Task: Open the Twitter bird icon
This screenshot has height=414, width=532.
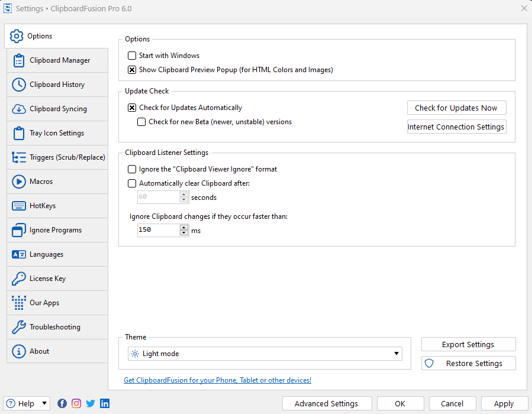Action: pos(91,403)
